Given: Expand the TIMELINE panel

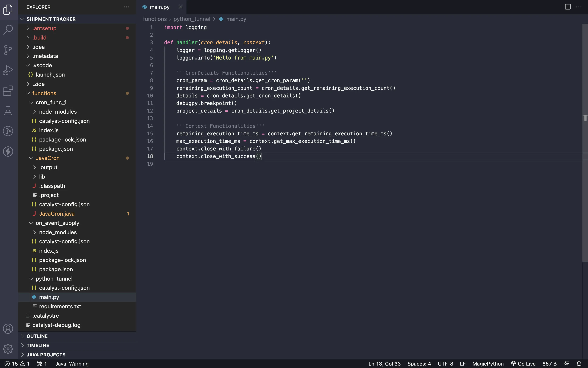Looking at the screenshot, I should pyautogui.click(x=77, y=345).
